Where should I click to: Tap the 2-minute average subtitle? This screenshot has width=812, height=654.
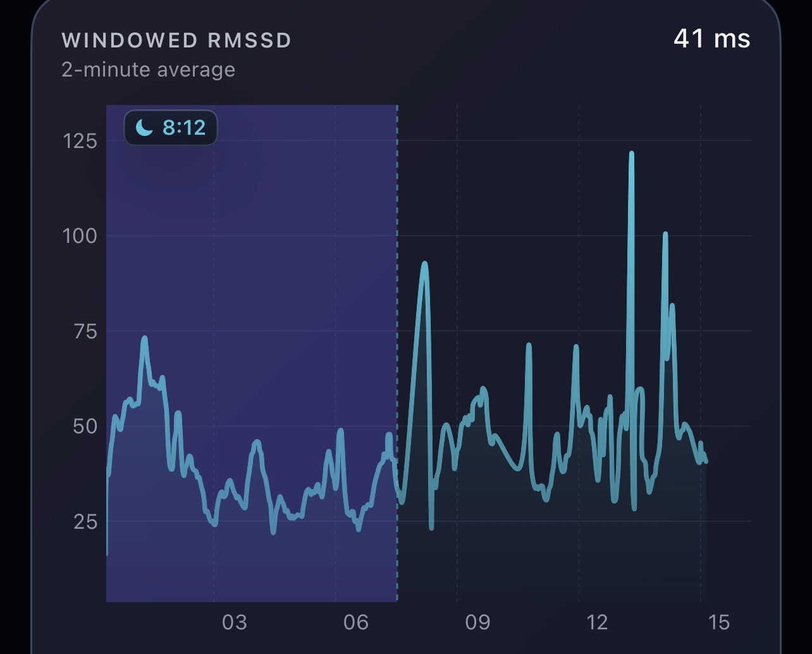148,69
